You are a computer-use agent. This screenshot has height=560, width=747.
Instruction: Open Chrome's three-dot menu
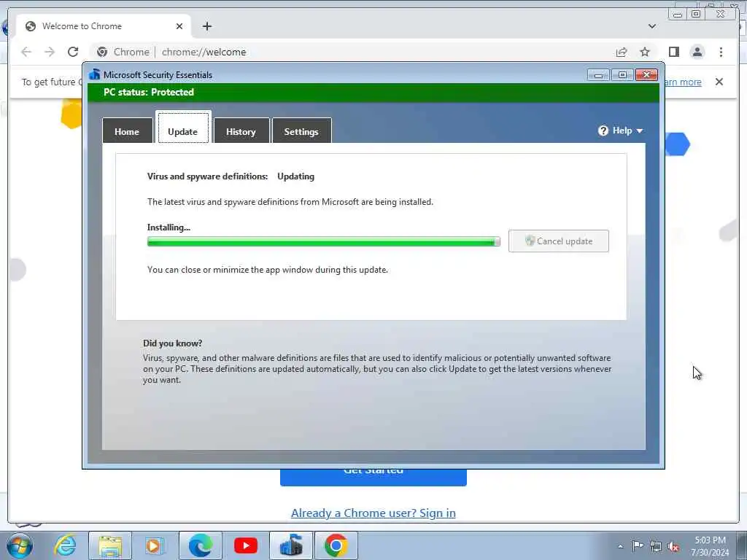[721, 52]
